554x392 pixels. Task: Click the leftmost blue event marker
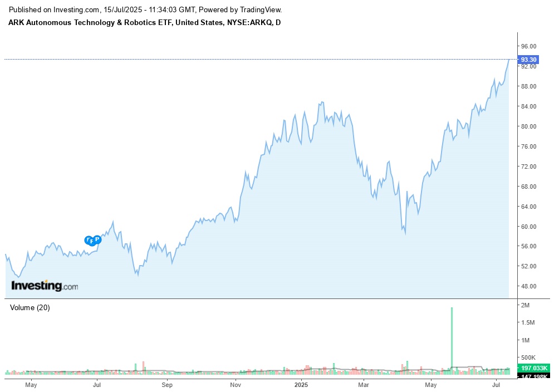coord(88,240)
